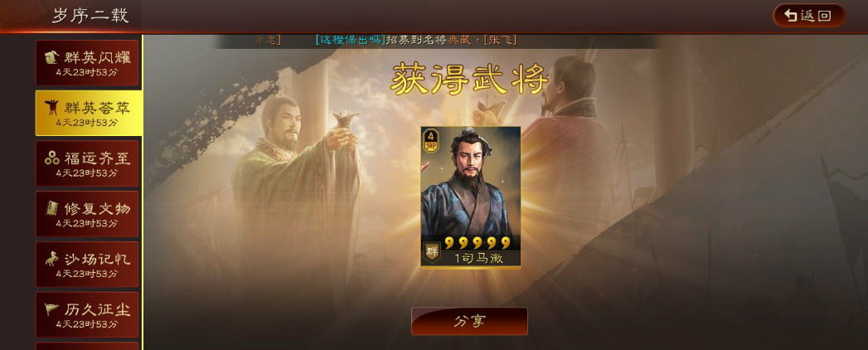Go to the 历久征尘 tab
Image resolution: width=868 pixels, height=350 pixels.
tap(87, 314)
